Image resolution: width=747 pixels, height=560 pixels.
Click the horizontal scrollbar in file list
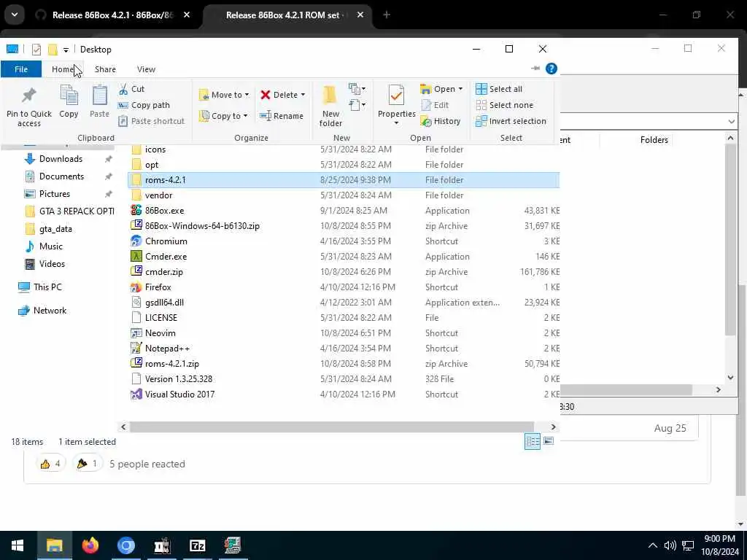point(332,427)
